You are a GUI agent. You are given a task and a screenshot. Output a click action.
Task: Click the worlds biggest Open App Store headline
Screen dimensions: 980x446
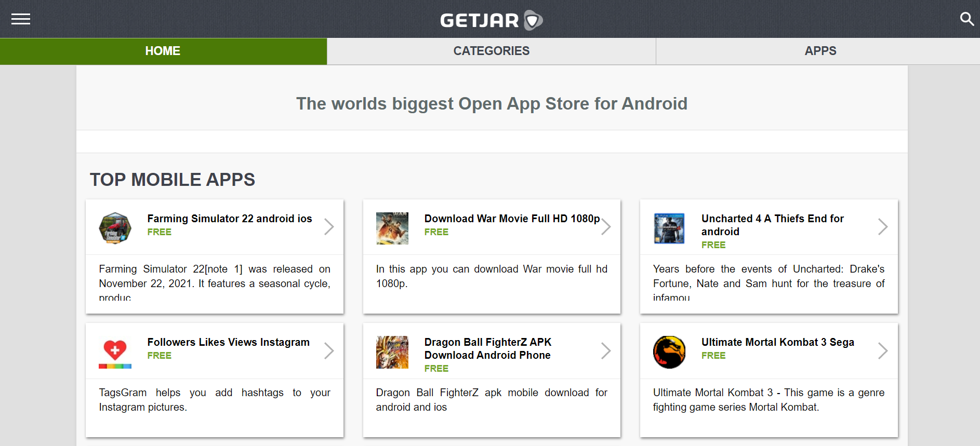click(492, 104)
